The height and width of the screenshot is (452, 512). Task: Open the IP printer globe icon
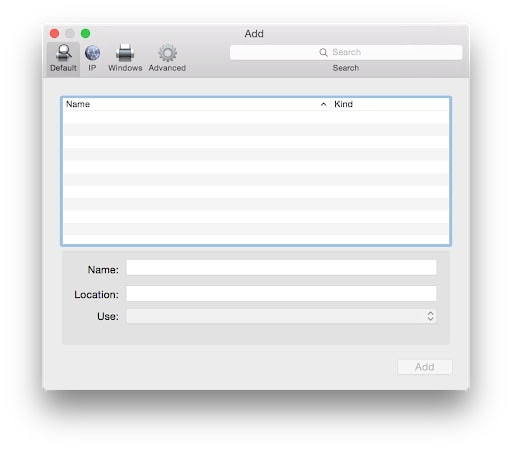click(x=92, y=53)
